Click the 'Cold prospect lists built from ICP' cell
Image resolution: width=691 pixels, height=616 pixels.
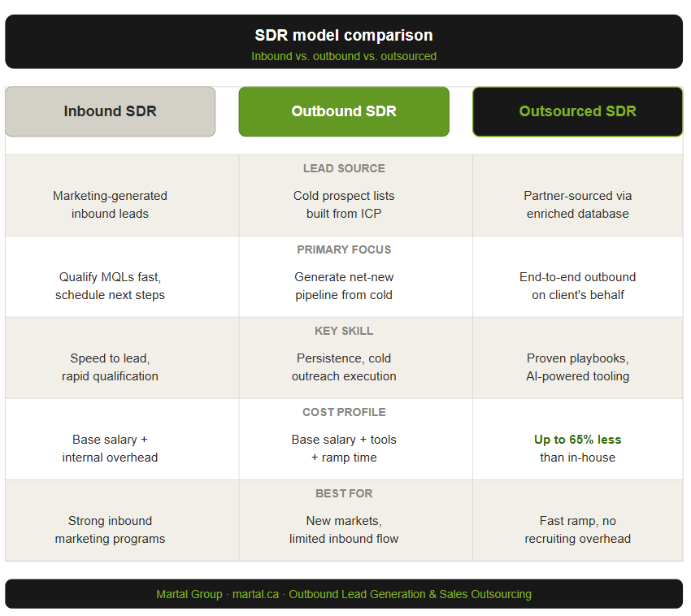coord(343,205)
